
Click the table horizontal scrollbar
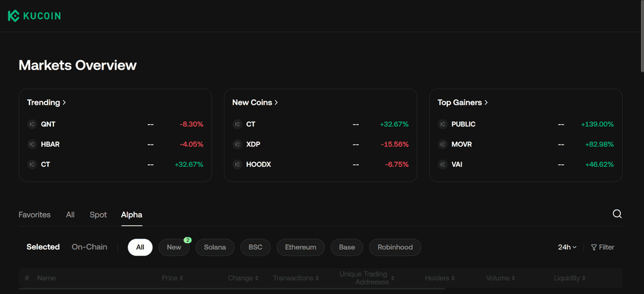tap(231, 289)
